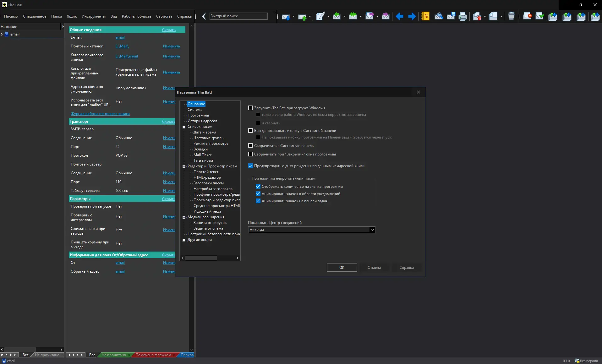Go to next message with blue right arrow

coord(412,16)
